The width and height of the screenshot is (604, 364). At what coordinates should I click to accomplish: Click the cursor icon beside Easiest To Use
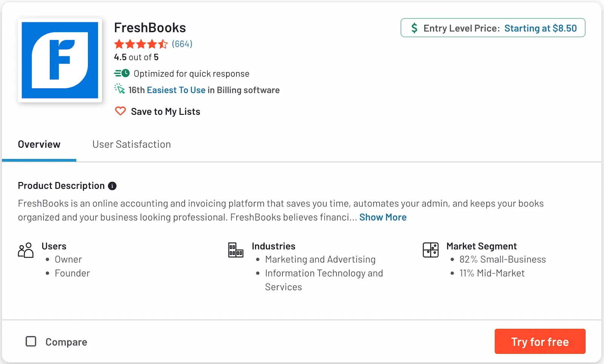119,89
